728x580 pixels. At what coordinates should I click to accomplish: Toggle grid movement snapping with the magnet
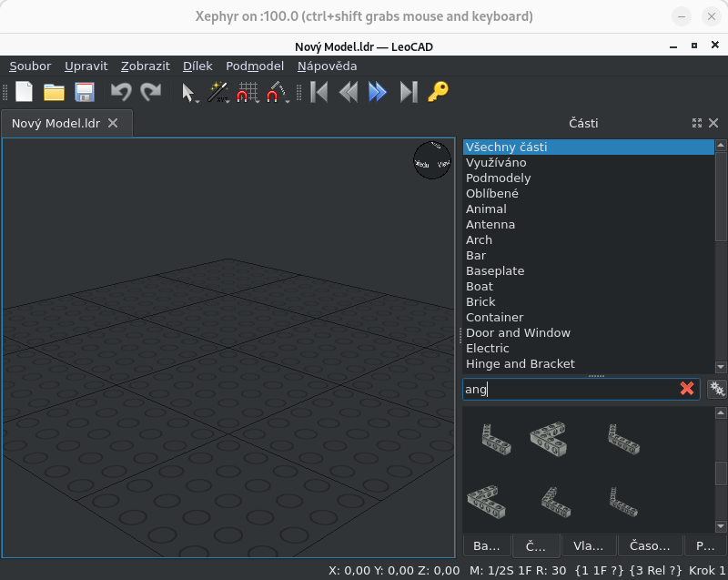246,92
